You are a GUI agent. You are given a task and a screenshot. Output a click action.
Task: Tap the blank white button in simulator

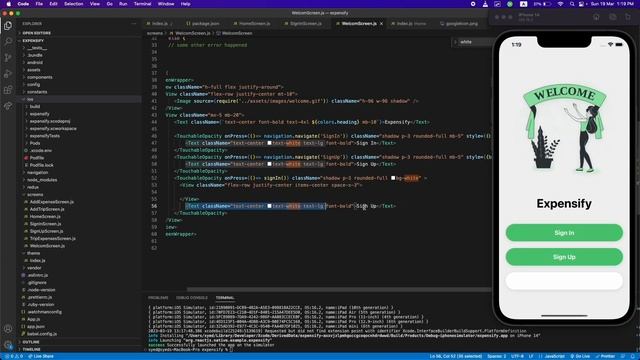(564, 281)
